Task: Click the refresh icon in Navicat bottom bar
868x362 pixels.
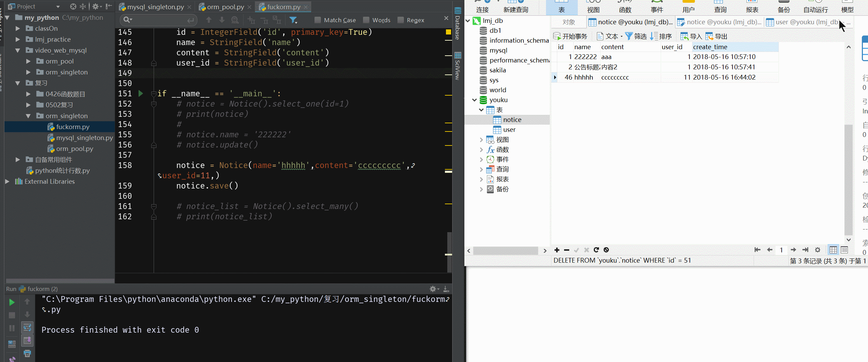Action: point(596,250)
